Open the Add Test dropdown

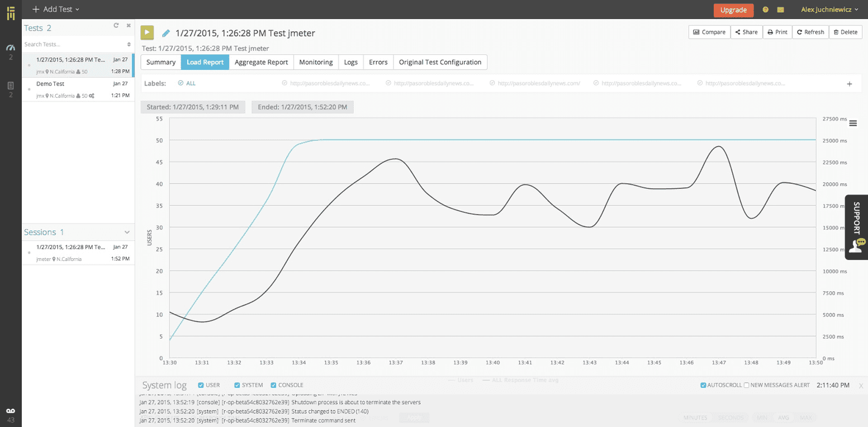click(56, 10)
